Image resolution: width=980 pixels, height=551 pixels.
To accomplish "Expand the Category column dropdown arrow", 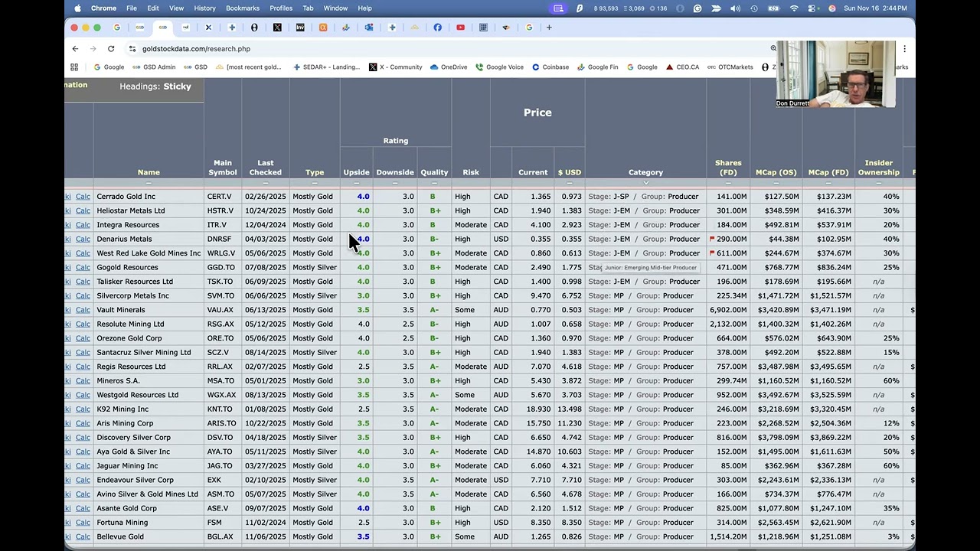I will tap(645, 184).
